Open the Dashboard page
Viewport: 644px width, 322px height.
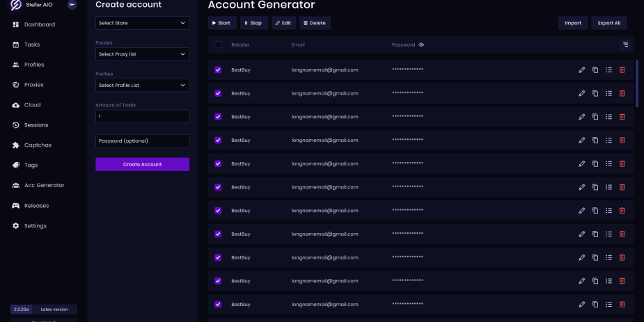click(40, 24)
